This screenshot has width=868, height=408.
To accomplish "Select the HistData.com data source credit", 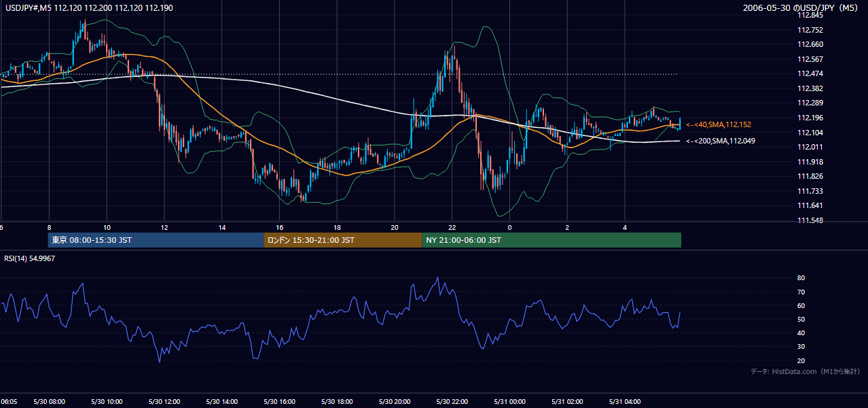I will tap(806, 371).
